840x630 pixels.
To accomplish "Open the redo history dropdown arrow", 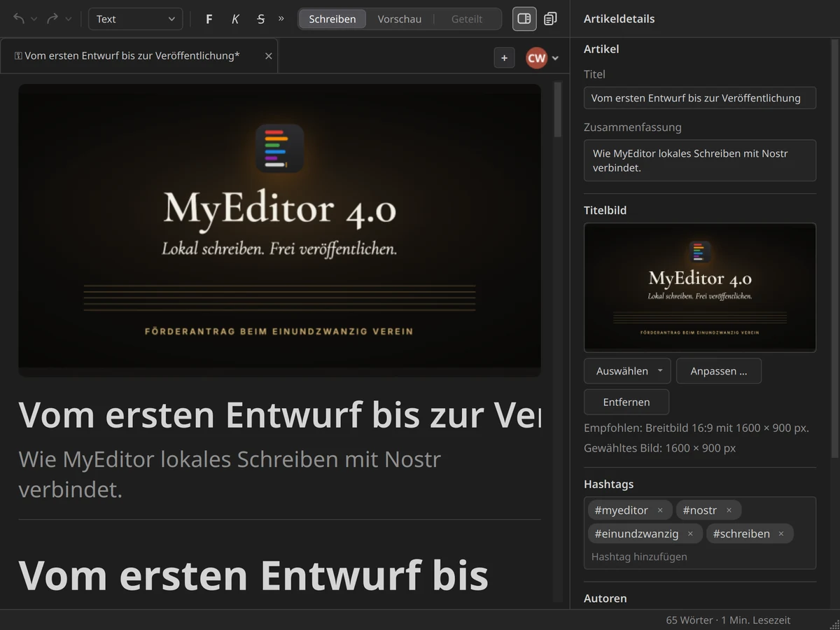I will click(68, 19).
